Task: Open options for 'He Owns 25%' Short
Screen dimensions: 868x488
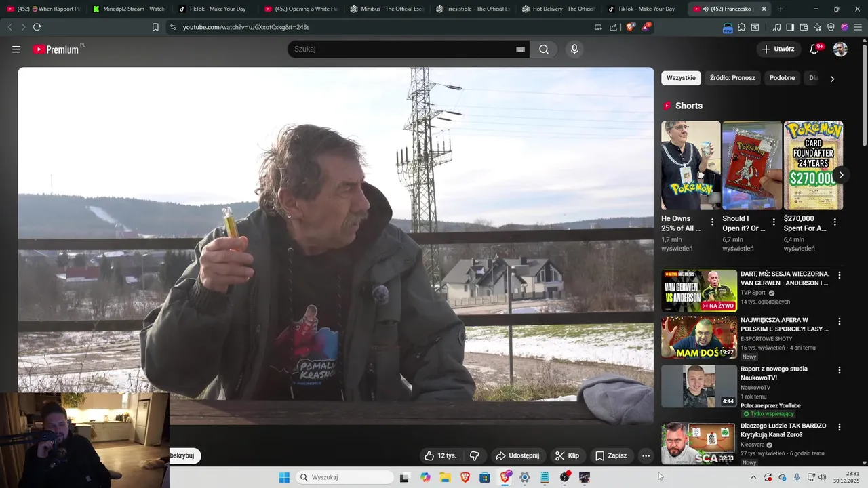Action: coord(712,222)
